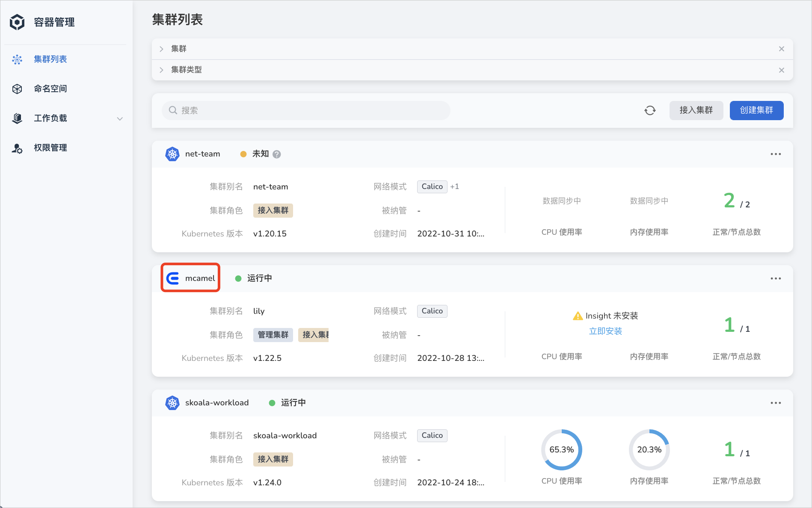
Task: Click skoala-workload's 运行中 status label
Action: click(x=293, y=403)
